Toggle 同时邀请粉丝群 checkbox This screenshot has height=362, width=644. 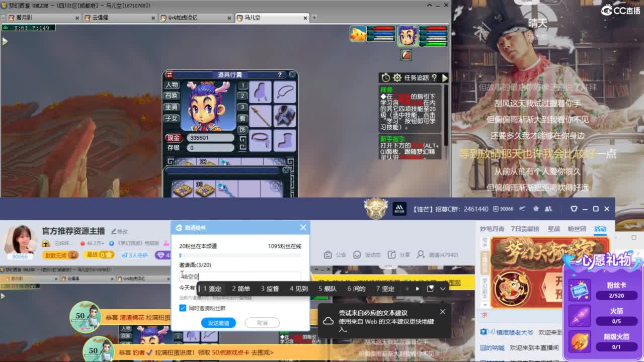pyautogui.click(x=183, y=308)
